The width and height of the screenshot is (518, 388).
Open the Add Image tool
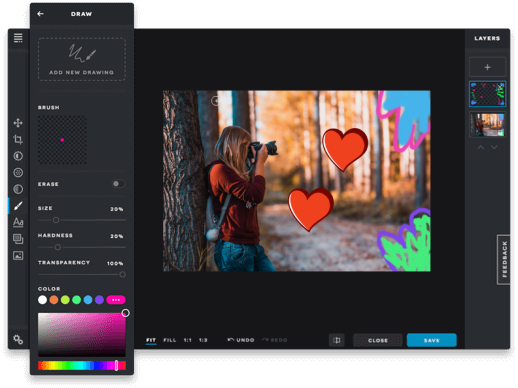(x=18, y=255)
